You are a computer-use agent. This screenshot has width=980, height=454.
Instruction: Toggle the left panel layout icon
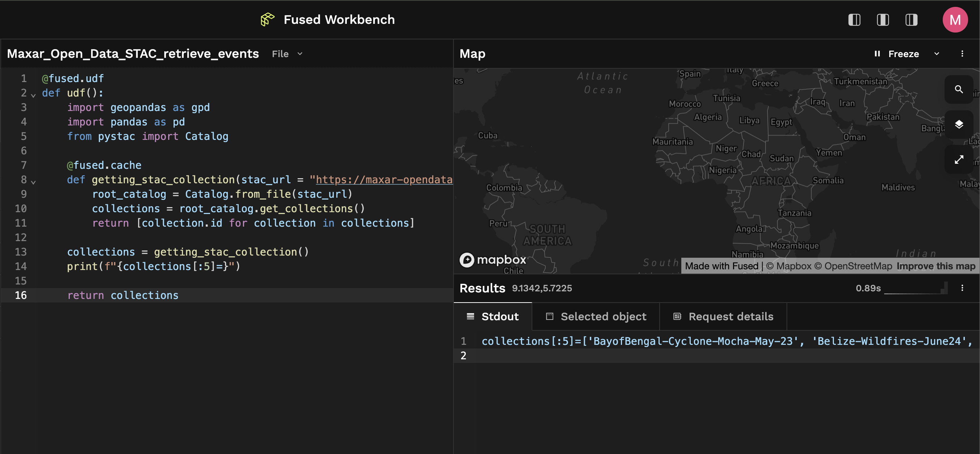pyautogui.click(x=854, y=20)
